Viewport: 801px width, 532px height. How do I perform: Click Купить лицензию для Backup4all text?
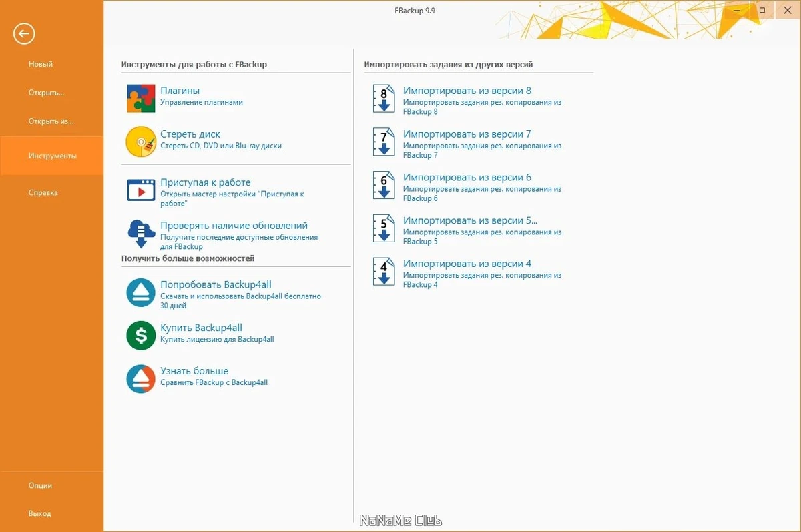217,340
